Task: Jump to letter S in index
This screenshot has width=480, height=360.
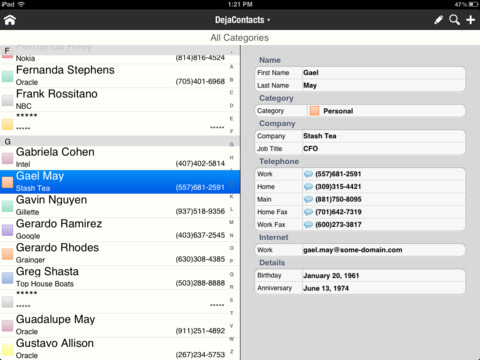Action: (231, 300)
